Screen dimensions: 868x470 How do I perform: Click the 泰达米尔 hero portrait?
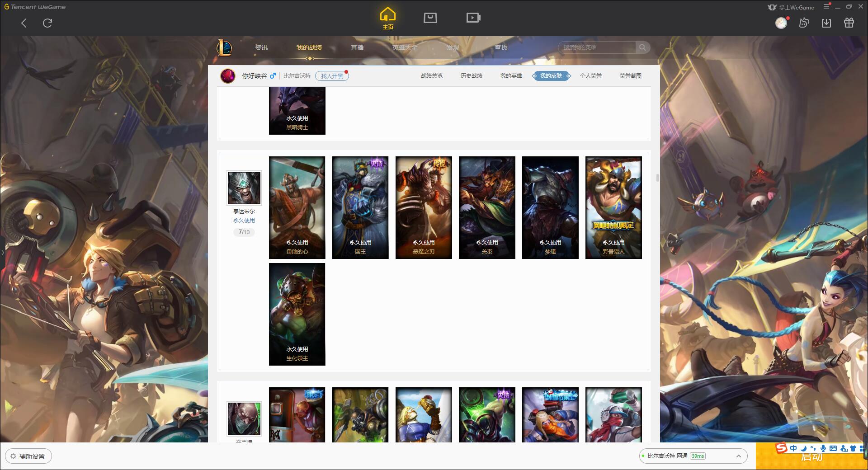pos(244,188)
